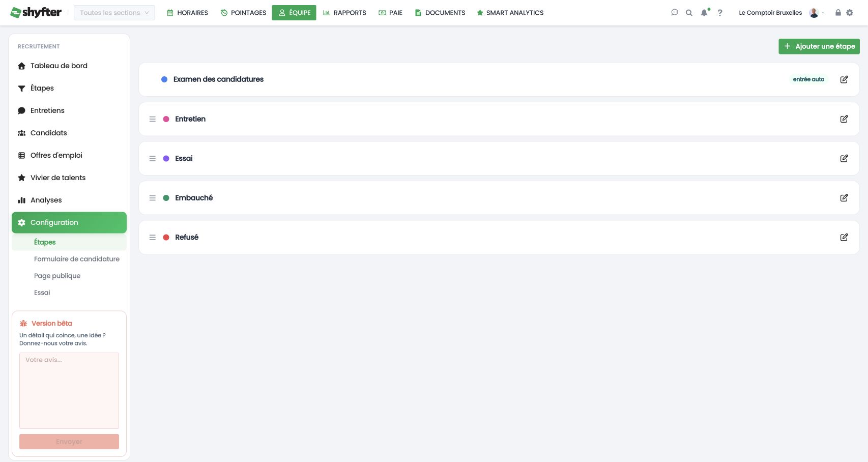Click the Shyfter logo
Viewport: 868px width, 462px height.
(36, 12)
